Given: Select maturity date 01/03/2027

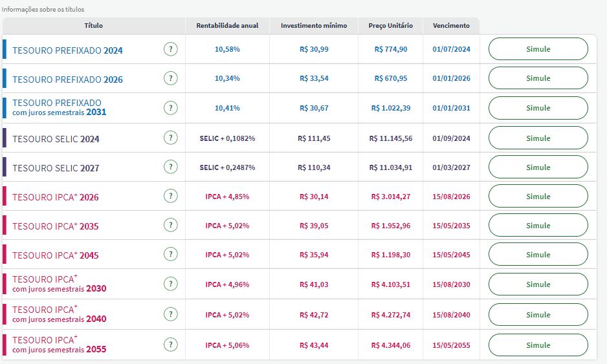Looking at the screenshot, I should pyautogui.click(x=452, y=167).
